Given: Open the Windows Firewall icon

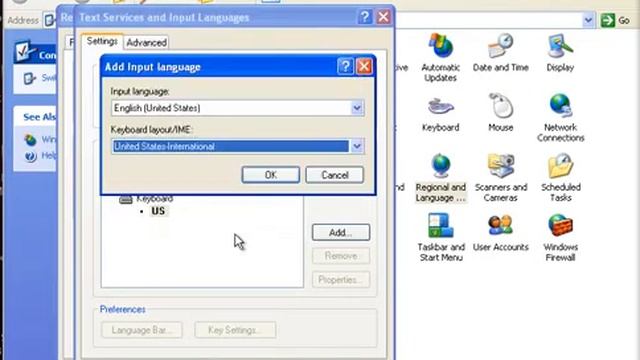Looking at the screenshot, I should click(560, 226).
